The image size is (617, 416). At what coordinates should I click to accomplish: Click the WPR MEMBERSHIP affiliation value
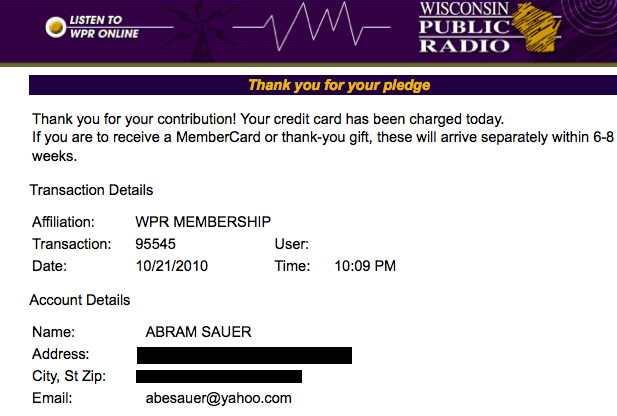[203, 222]
